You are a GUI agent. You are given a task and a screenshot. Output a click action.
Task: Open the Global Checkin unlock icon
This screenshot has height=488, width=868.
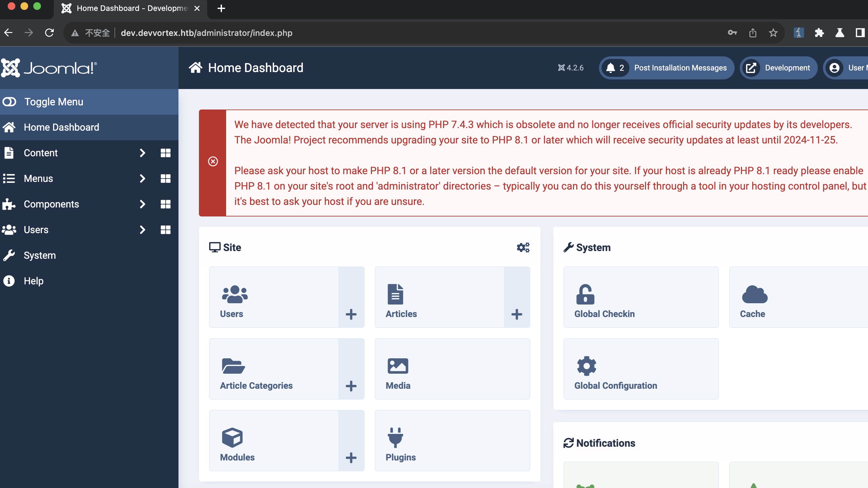click(585, 294)
